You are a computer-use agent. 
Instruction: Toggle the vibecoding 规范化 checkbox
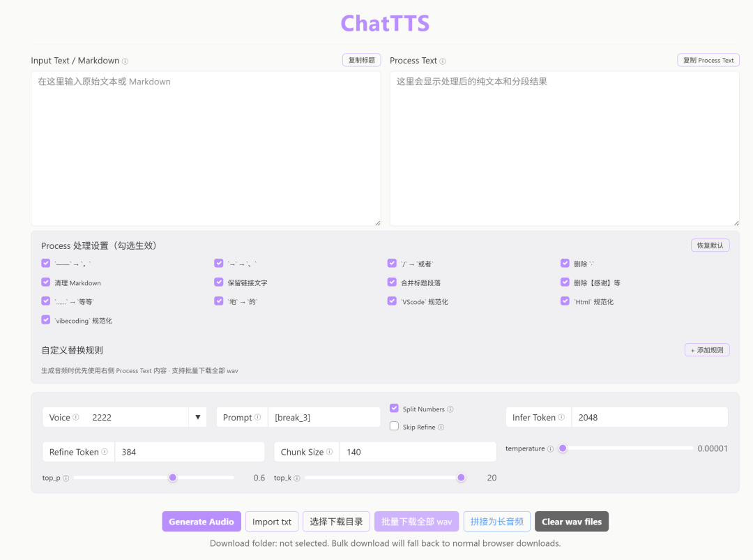pos(45,320)
